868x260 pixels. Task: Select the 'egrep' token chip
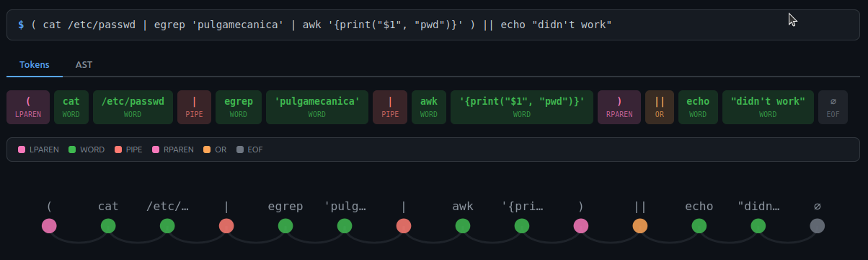(239, 107)
